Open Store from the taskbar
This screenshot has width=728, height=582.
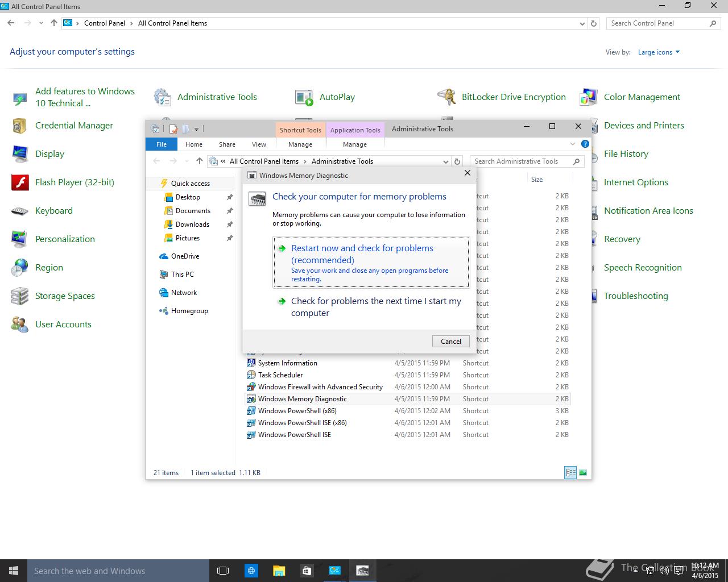coord(307,571)
